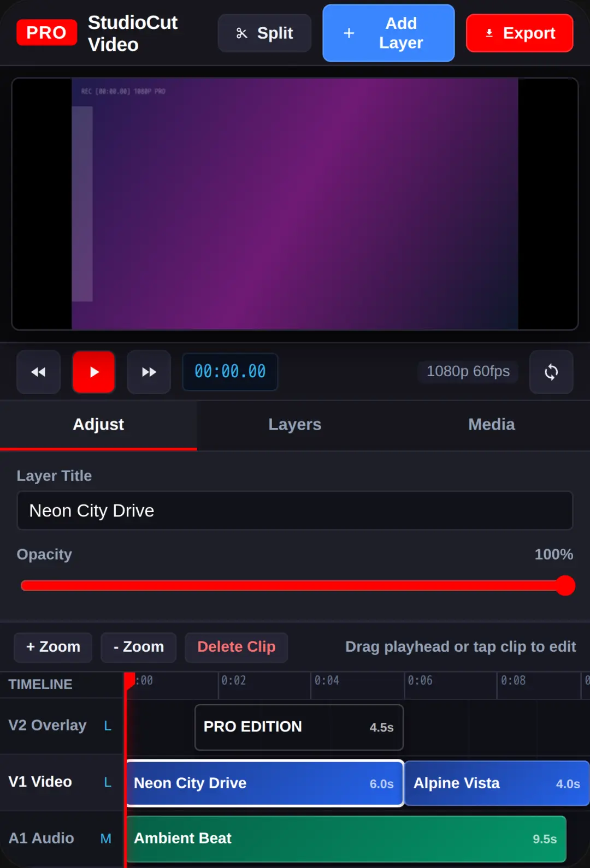Click the 0:04 ruler mark
Viewport: 590px width, 868px height.
coord(327,681)
